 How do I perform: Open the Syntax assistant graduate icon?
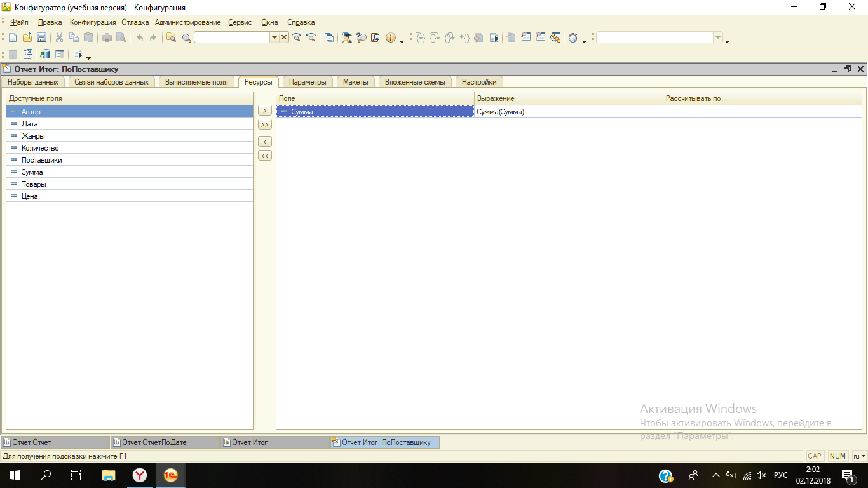pyautogui.click(x=347, y=37)
